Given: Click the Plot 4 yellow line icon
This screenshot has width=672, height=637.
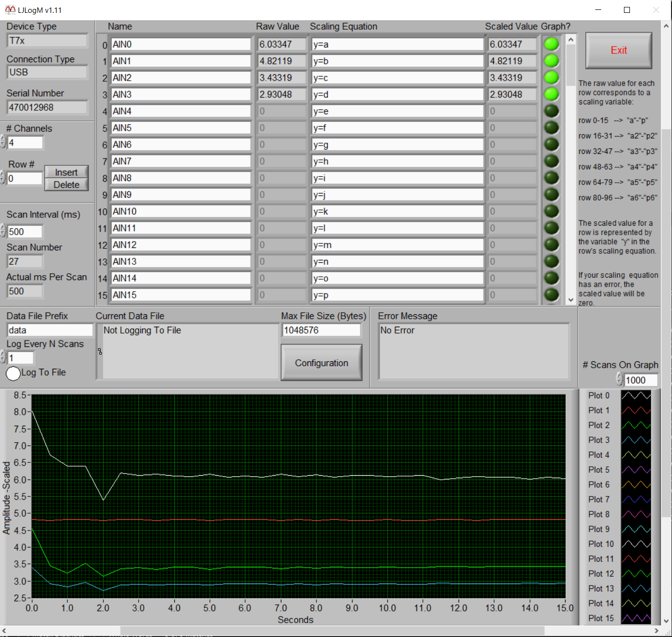Looking at the screenshot, I should tap(636, 455).
